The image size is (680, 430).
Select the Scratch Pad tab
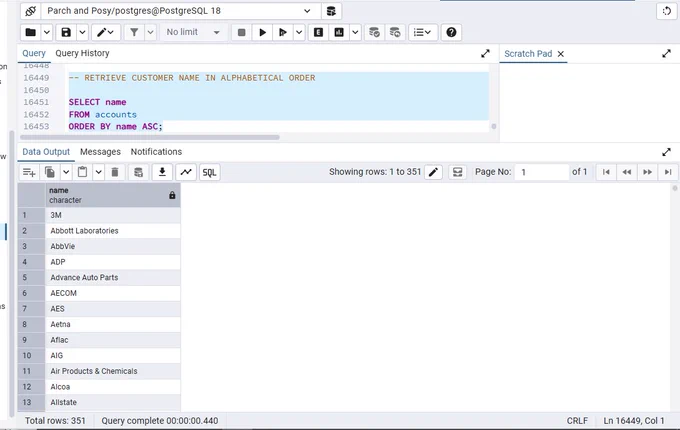tap(528, 54)
